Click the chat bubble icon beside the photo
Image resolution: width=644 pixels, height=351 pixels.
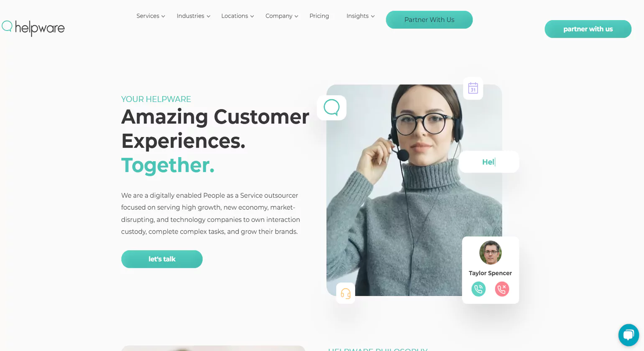(332, 107)
